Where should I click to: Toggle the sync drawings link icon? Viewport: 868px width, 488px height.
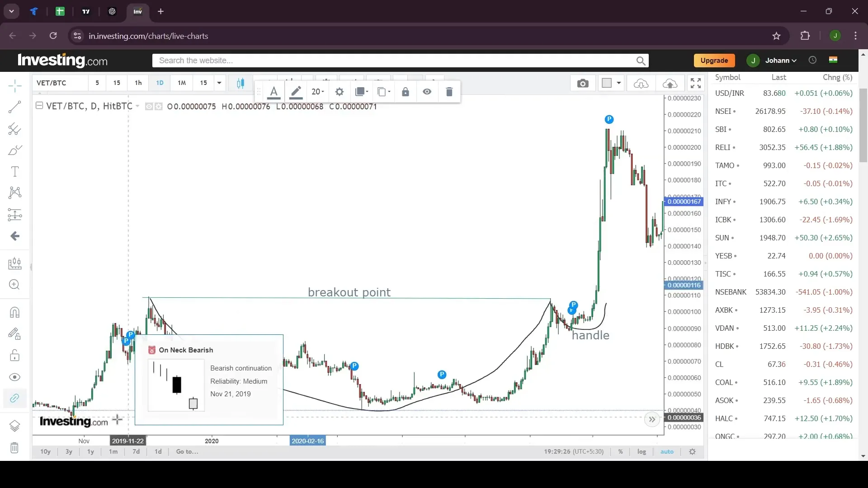click(14, 399)
